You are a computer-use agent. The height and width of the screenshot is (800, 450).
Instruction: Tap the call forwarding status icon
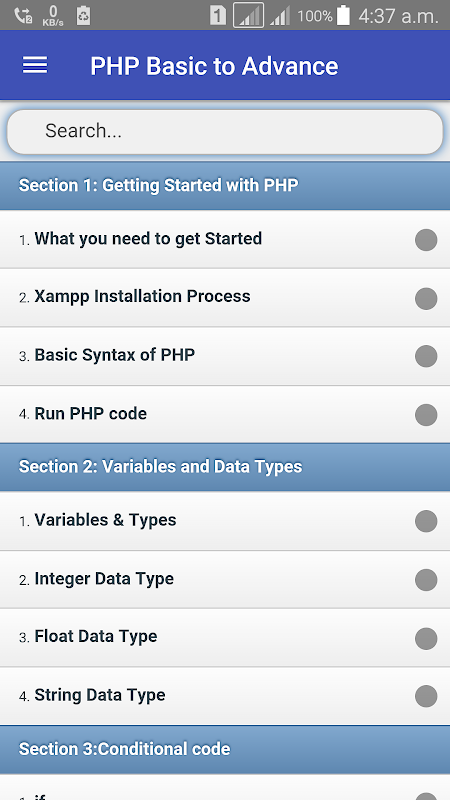pos(23,15)
